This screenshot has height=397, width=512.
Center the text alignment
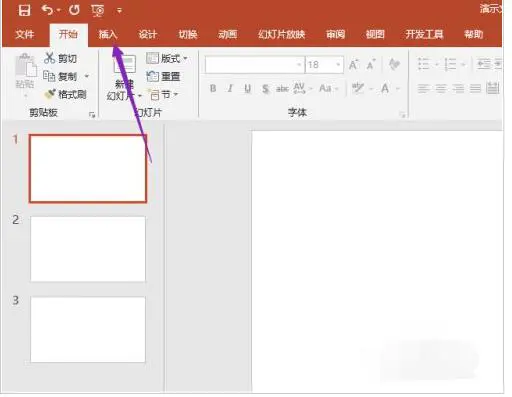pos(441,88)
